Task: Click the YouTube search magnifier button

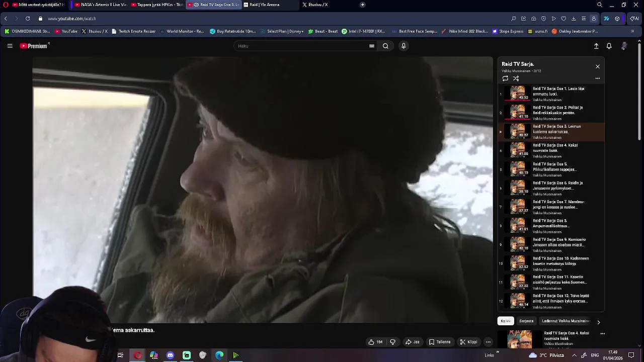Action: [385, 46]
